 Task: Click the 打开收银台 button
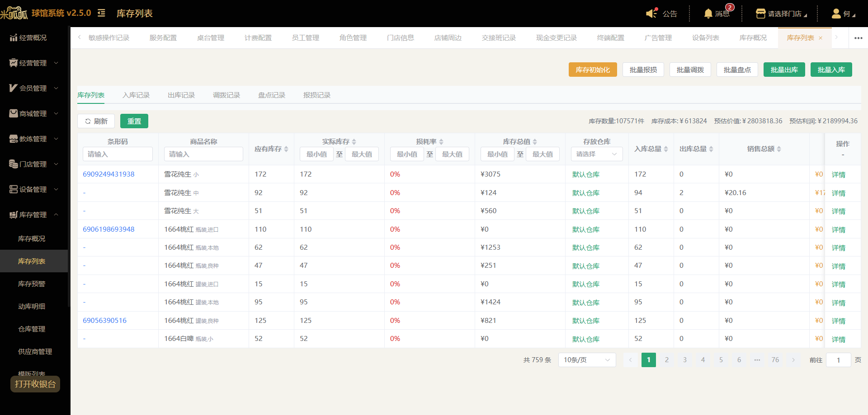(35, 384)
